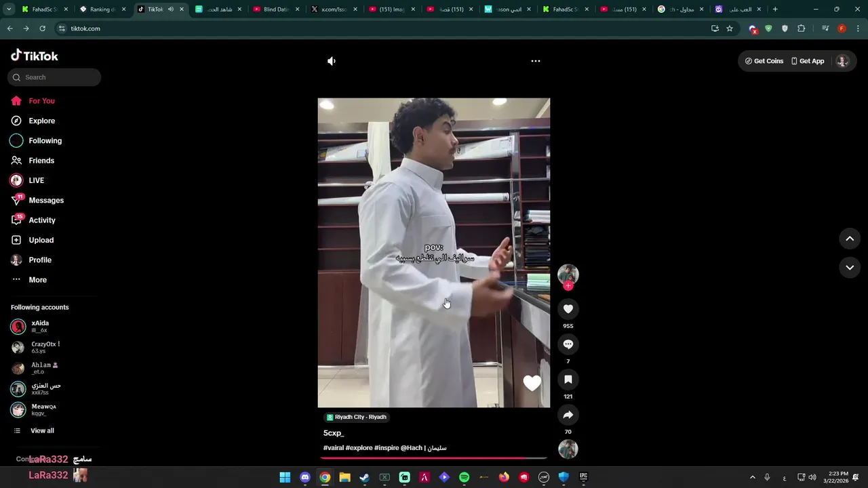Image resolution: width=868 pixels, height=488 pixels.
Task: Like the video using the heart button
Action: click(568, 309)
